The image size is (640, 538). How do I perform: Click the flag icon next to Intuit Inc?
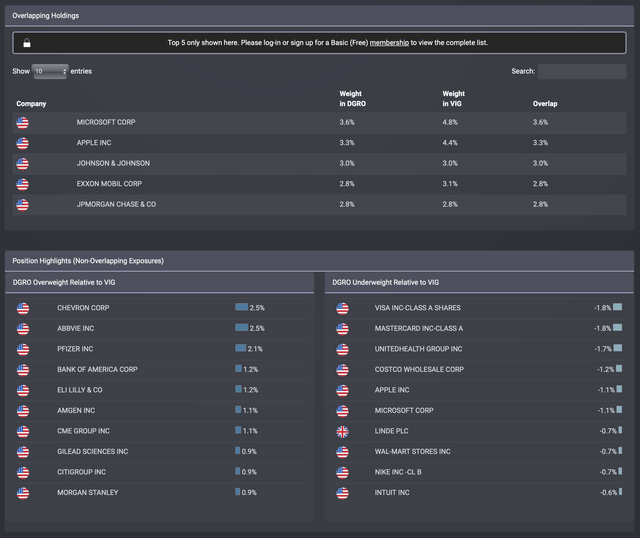342,493
